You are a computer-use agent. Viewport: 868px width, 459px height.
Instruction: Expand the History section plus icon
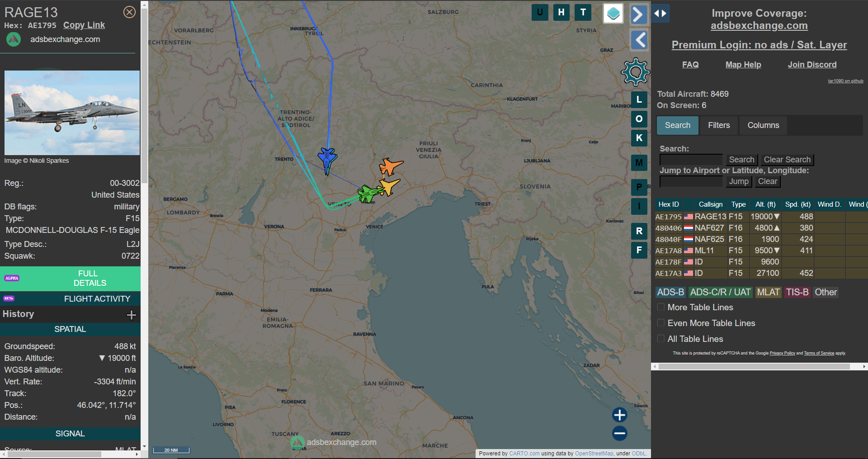pyautogui.click(x=132, y=315)
